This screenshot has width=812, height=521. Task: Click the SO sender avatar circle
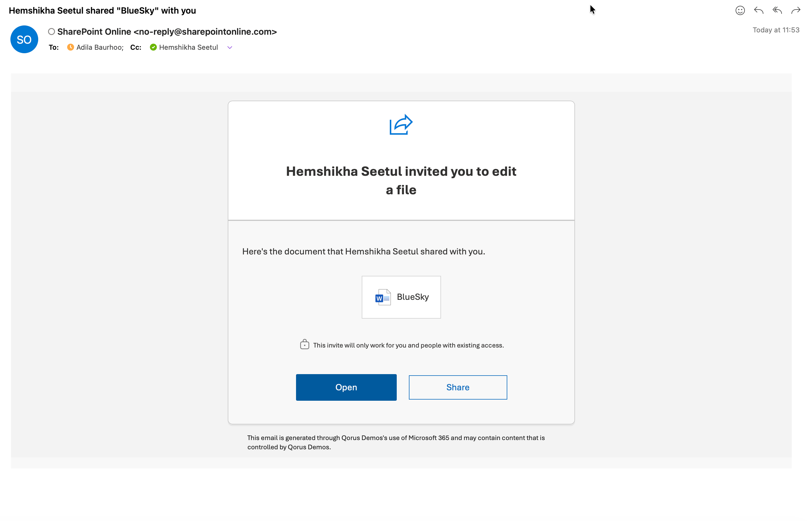click(24, 40)
